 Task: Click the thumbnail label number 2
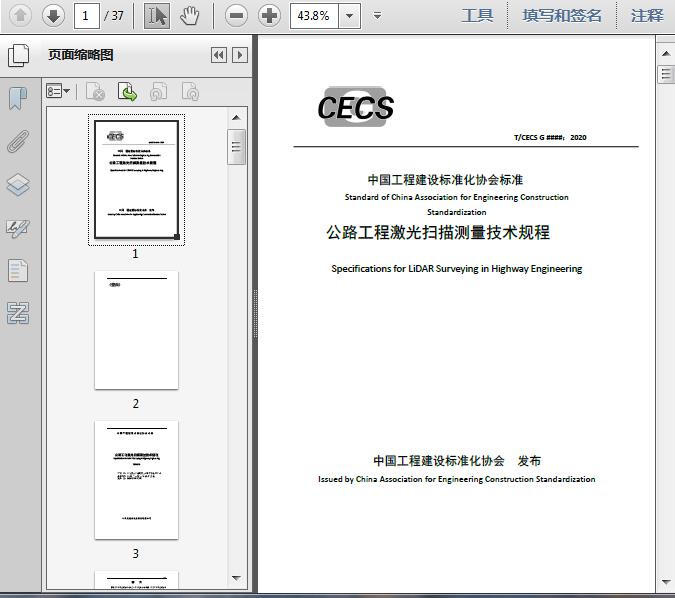[136, 404]
